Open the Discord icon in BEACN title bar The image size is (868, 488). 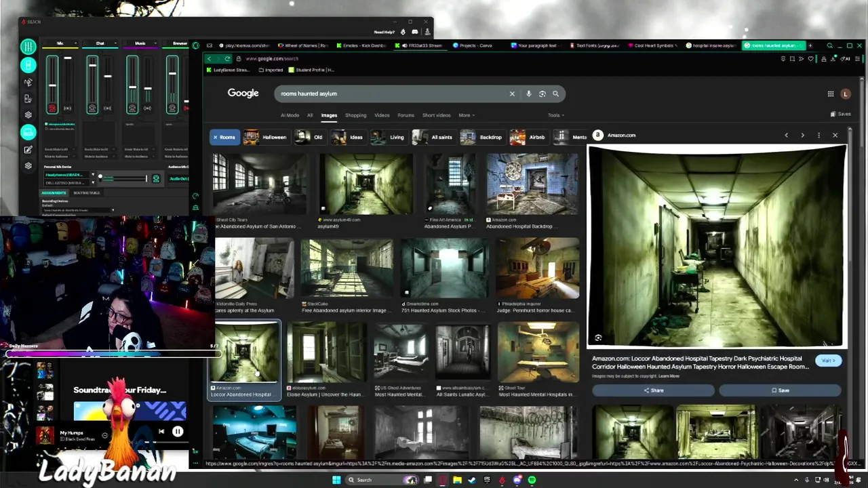pos(415,32)
